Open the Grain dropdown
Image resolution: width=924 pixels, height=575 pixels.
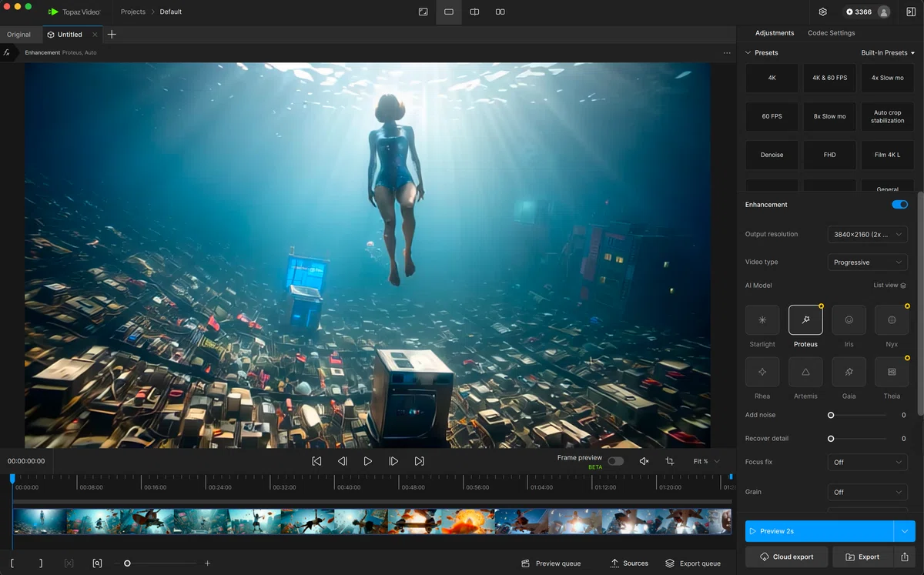point(868,492)
